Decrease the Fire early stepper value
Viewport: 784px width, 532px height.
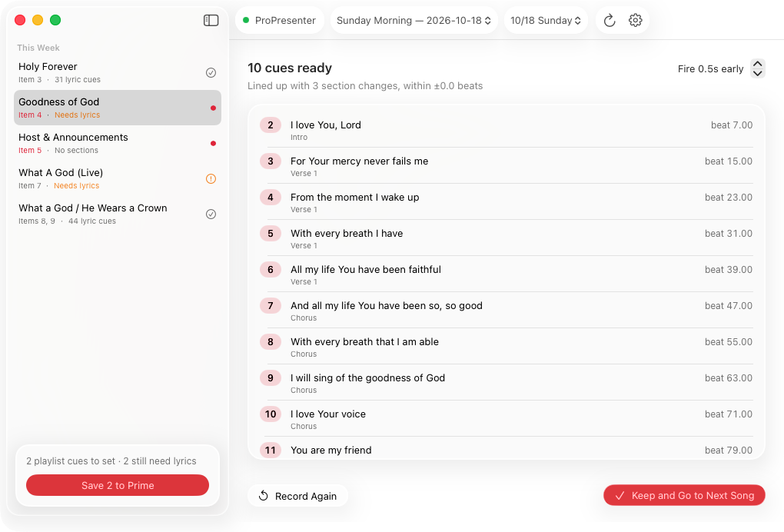(x=758, y=74)
